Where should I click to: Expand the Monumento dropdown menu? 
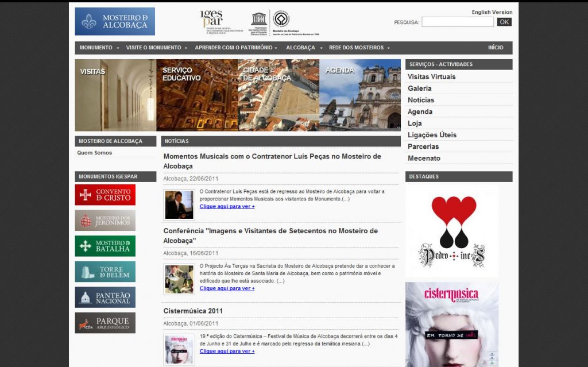tap(99, 48)
